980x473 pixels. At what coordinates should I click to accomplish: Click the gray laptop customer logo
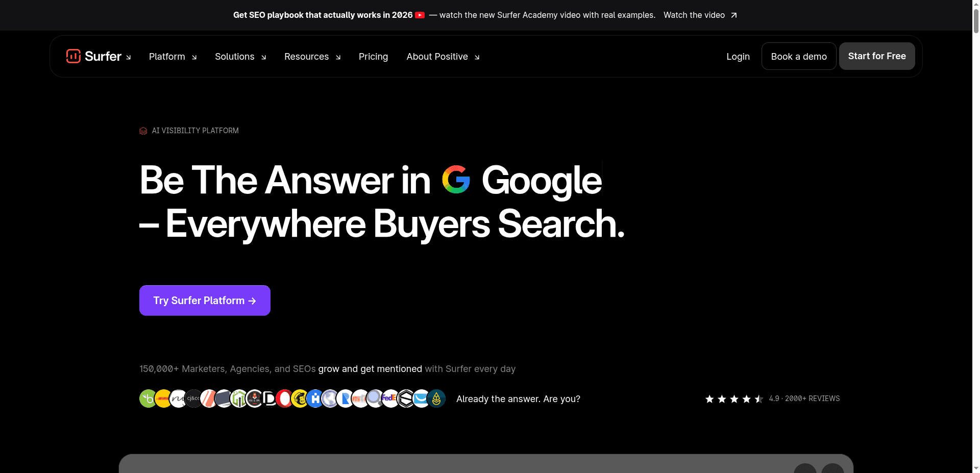224,399
